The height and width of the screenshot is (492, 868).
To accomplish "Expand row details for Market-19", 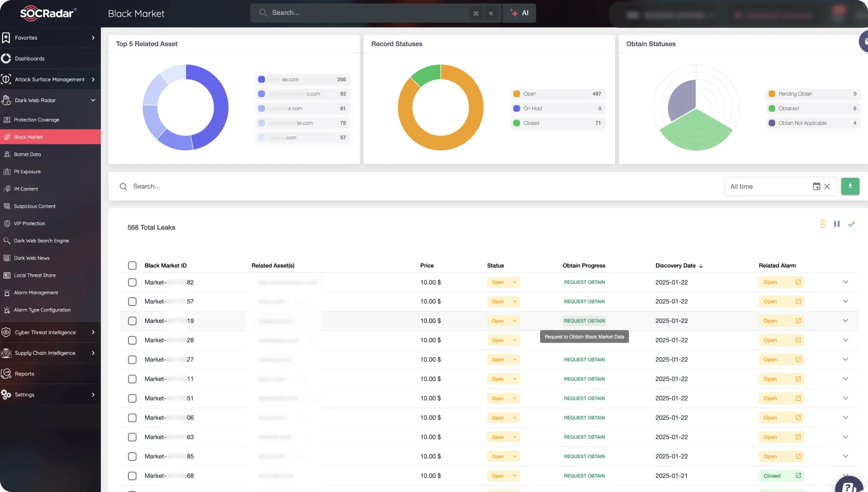I will point(845,321).
